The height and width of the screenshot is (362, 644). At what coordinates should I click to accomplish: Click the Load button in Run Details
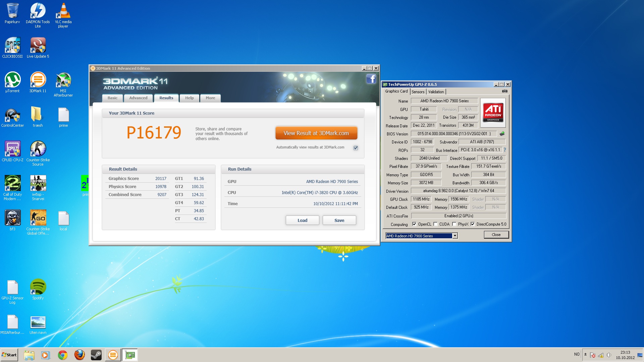point(302,220)
